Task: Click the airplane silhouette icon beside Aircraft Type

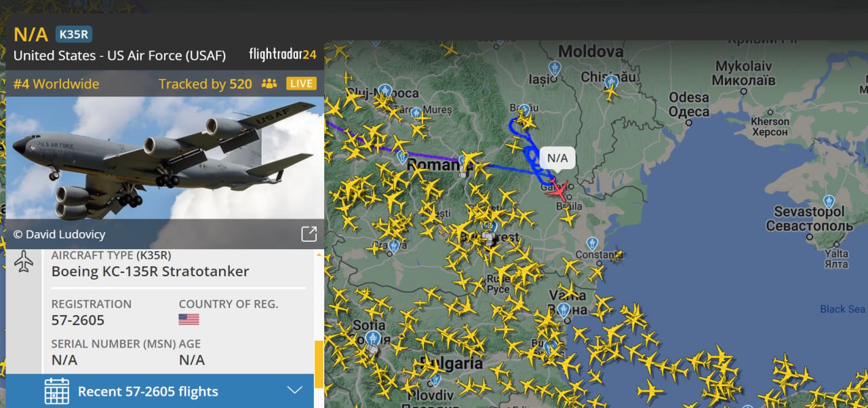Action: tap(24, 261)
